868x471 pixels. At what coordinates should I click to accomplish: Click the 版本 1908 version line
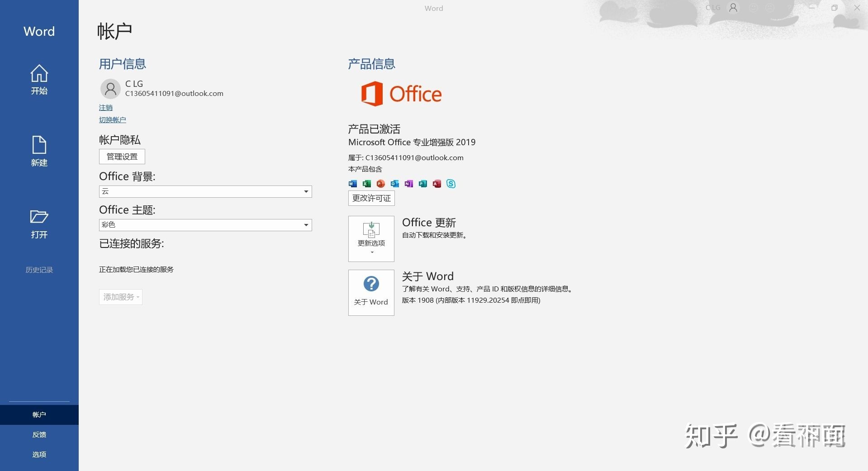[x=471, y=300]
